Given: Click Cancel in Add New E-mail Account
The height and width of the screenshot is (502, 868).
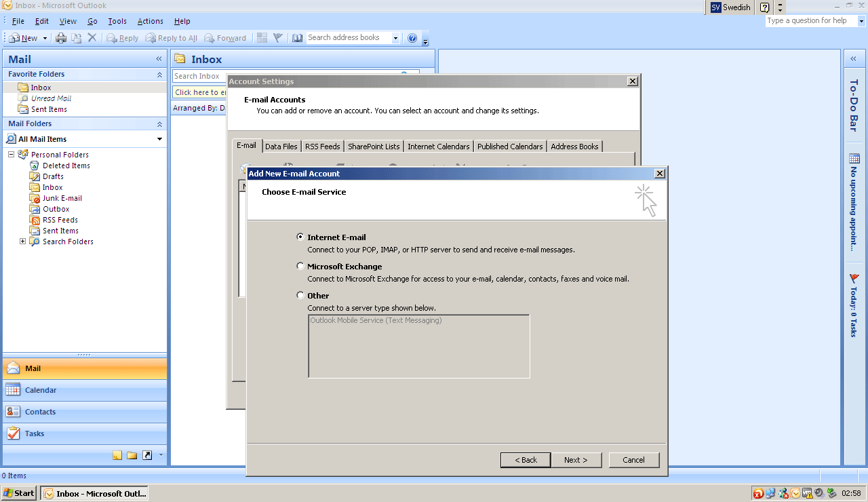Looking at the screenshot, I should coord(634,460).
